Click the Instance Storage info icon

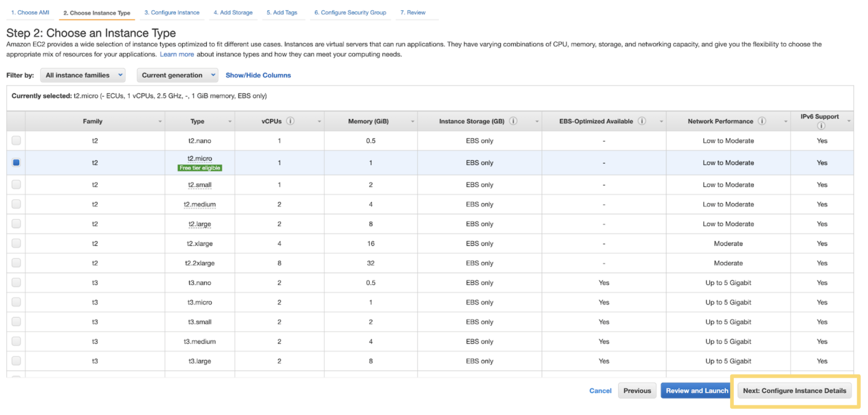tap(513, 121)
